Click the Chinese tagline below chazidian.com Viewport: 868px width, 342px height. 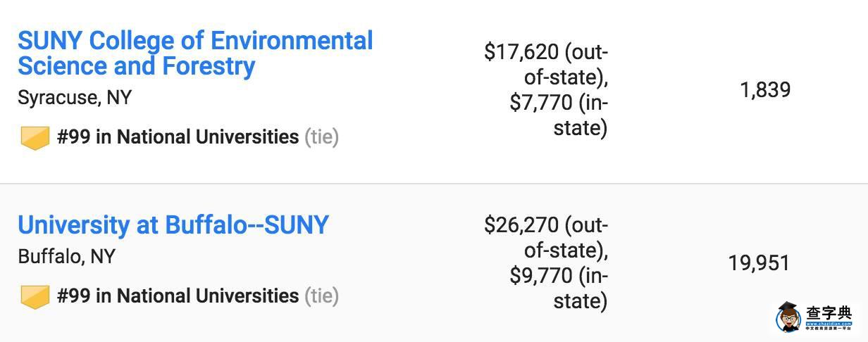pos(829,328)
